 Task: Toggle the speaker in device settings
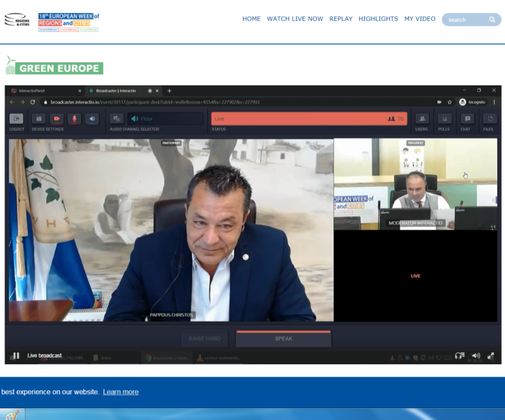pyautogui.click(x=92, y=119)
